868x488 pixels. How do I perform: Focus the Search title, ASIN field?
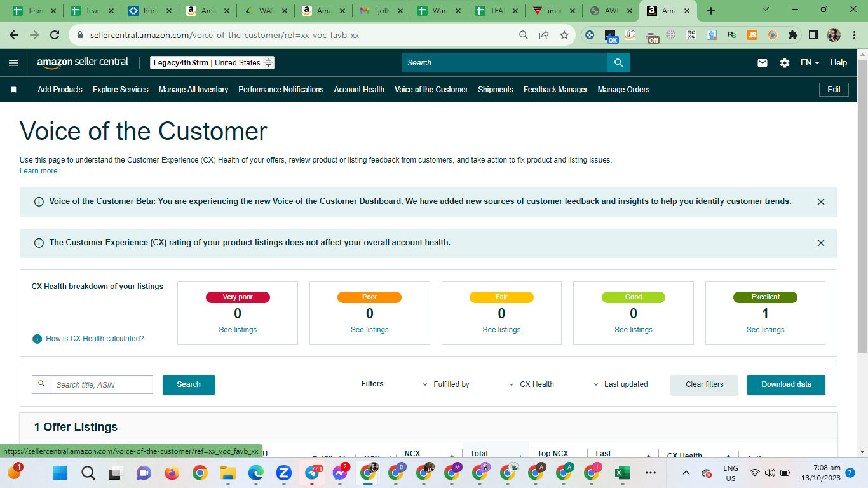point(102,384)
